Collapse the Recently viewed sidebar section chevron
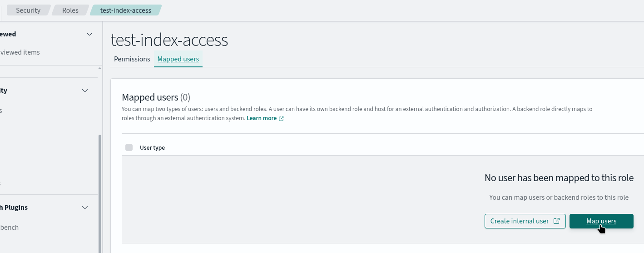644x253 pixels. click(x=89, y=34)
